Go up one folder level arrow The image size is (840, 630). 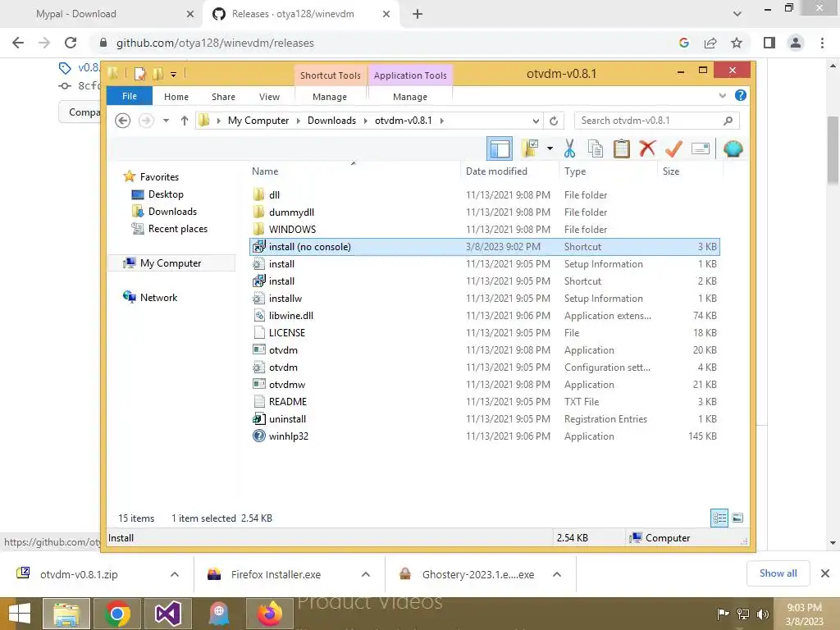pos(185,121)
